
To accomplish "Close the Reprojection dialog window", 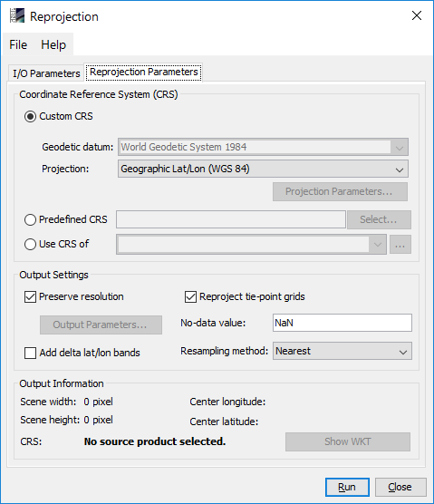I will [416, 15].
